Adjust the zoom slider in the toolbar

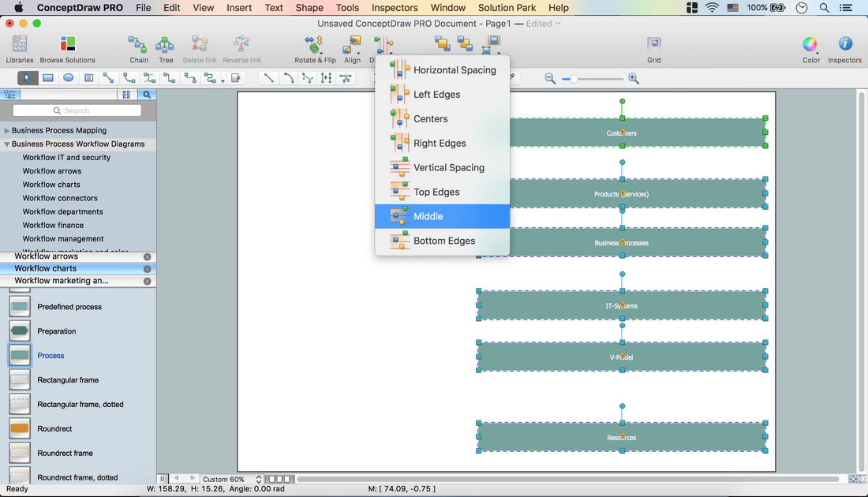point(574,79)
